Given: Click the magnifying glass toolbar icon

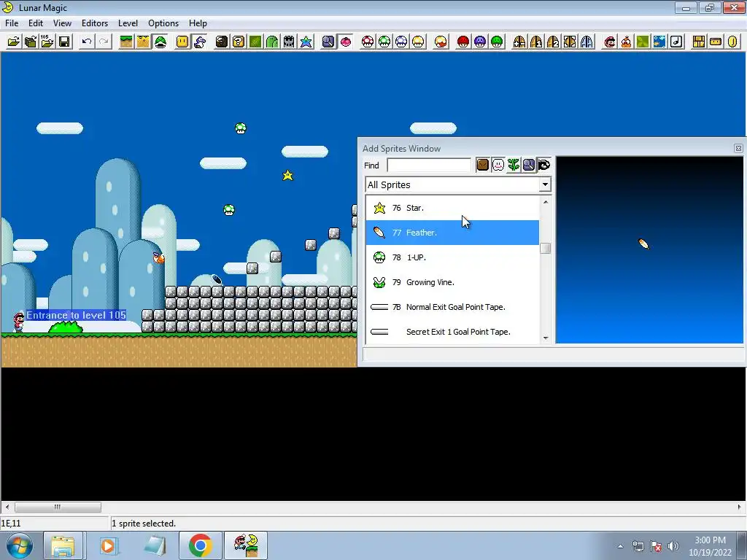Looking at the screenshot, I should tap(328, 42).
